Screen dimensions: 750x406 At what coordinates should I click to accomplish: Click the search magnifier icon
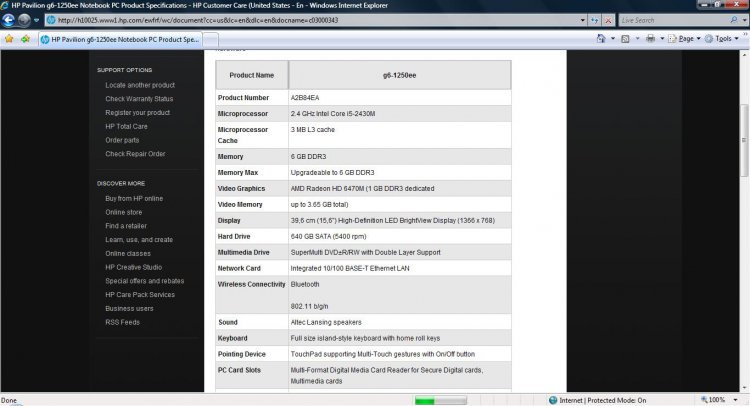pos(734,20)
